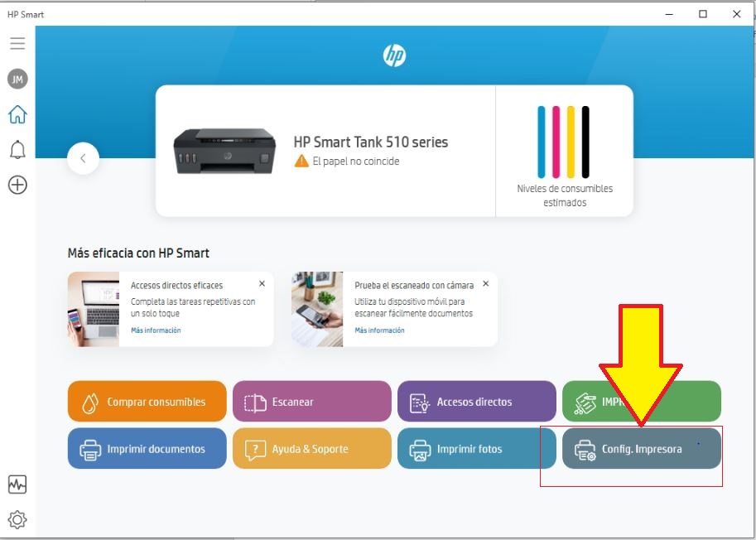The height and width of the screenshot is (540, 756).
Task: Add a printer with plus icon
Action: coord(17,186)
